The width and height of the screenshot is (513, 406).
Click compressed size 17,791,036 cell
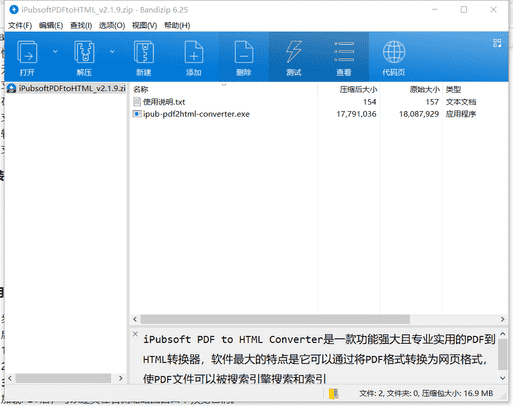356,114
